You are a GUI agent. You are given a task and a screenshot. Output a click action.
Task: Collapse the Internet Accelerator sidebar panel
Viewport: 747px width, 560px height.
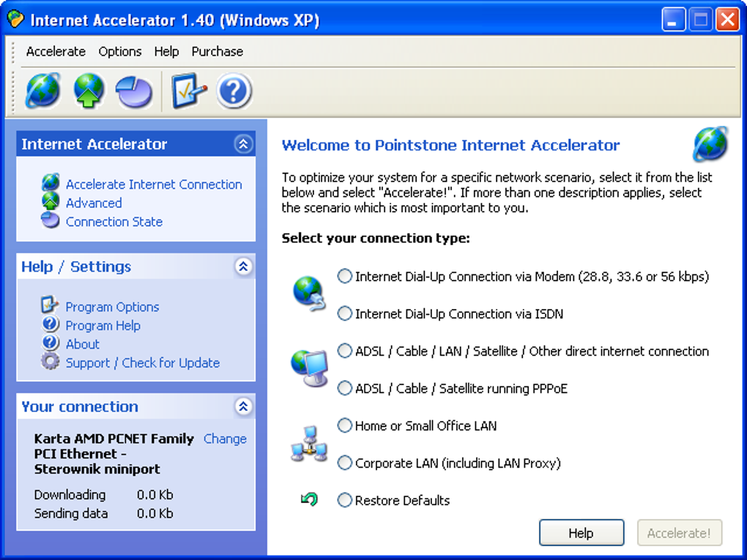[243, 143]
